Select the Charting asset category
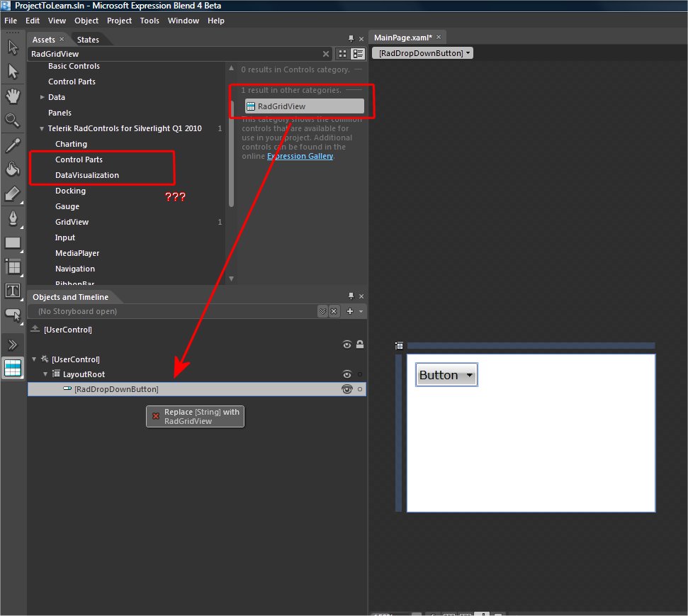The width and height of the screenshot is (688, 616). click(71, 144)
